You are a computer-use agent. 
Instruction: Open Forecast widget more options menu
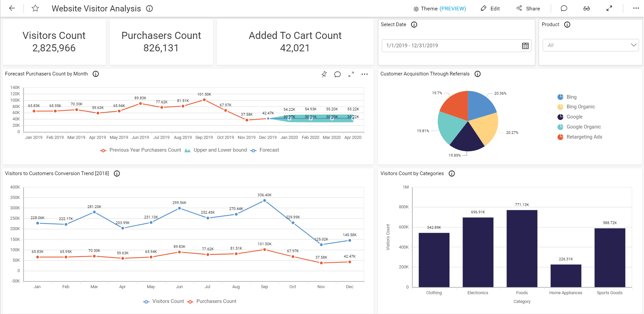pyautogui.click(x=365, y=74)
